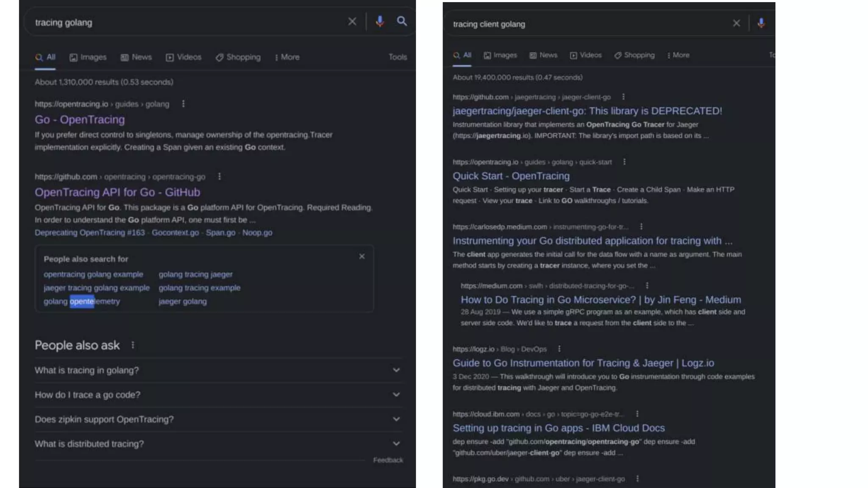
Task: Click the magnifier search icon in left search bar
Action: point(402,21)
